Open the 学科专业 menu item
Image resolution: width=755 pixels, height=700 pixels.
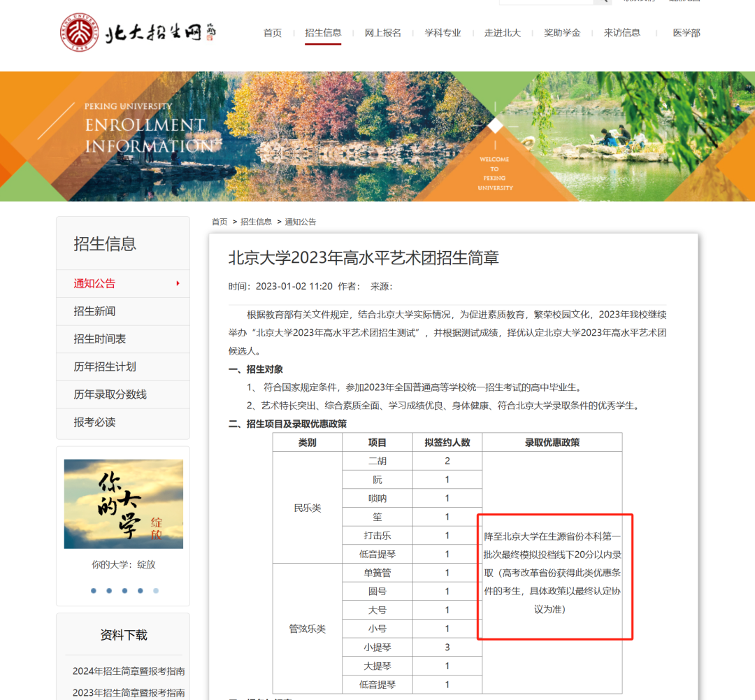click(443, 33)
